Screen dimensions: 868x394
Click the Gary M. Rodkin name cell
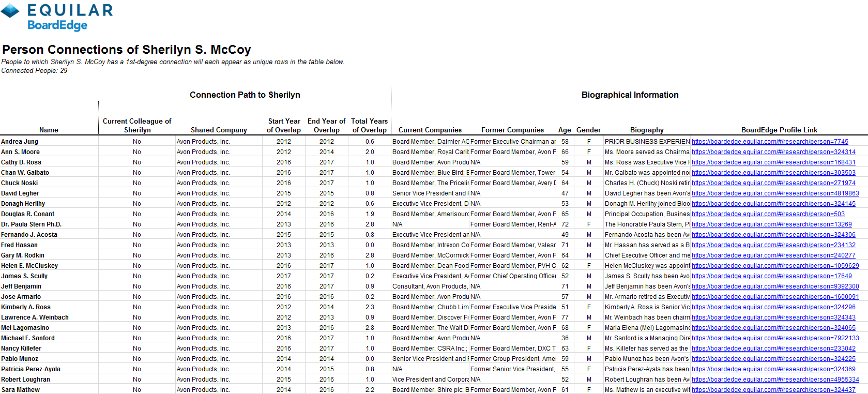click(x=23, y=255)
